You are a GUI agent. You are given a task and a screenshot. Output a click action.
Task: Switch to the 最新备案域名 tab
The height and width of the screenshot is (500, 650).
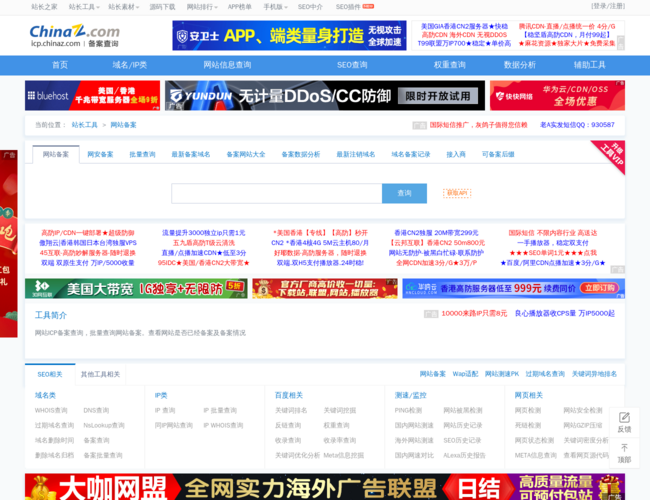click(191, 155)
